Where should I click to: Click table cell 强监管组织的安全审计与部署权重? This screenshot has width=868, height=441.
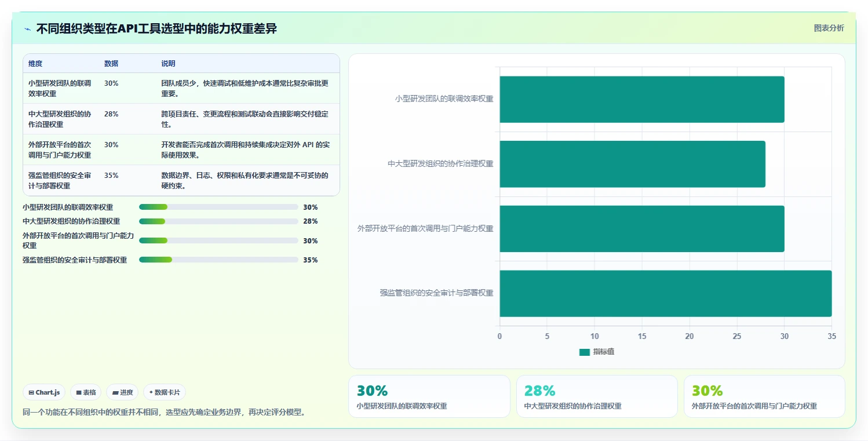coord(60,180)
